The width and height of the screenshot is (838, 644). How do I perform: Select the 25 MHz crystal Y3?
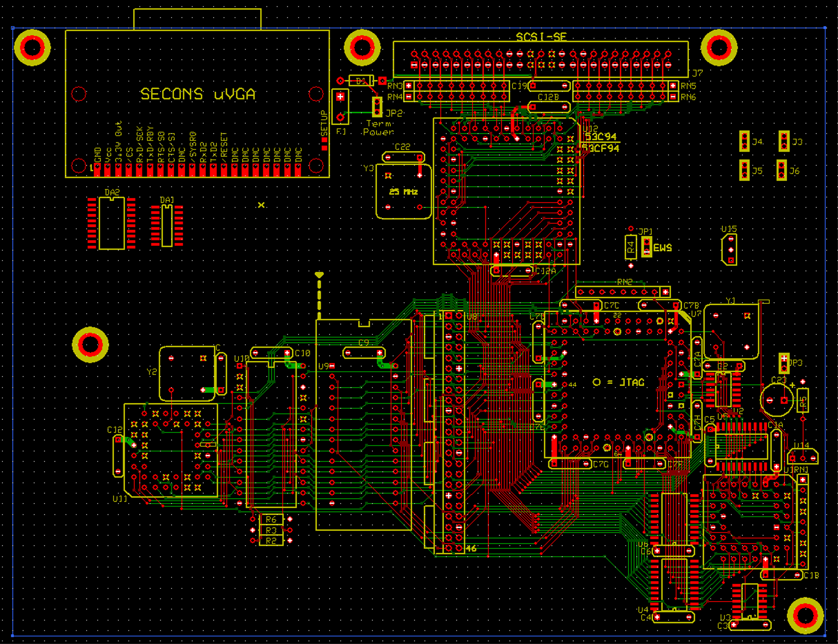click(404, 191)
